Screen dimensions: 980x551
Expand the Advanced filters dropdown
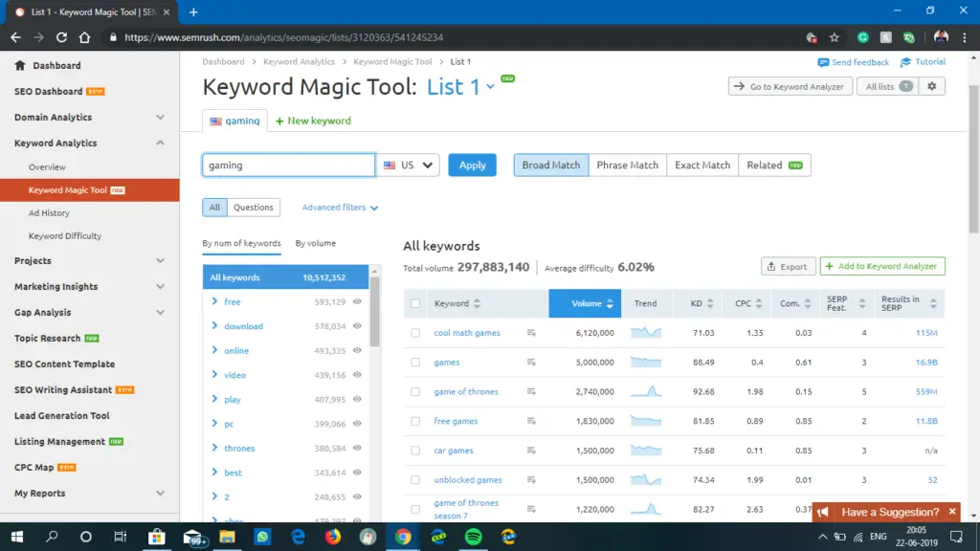coord(340,208)
